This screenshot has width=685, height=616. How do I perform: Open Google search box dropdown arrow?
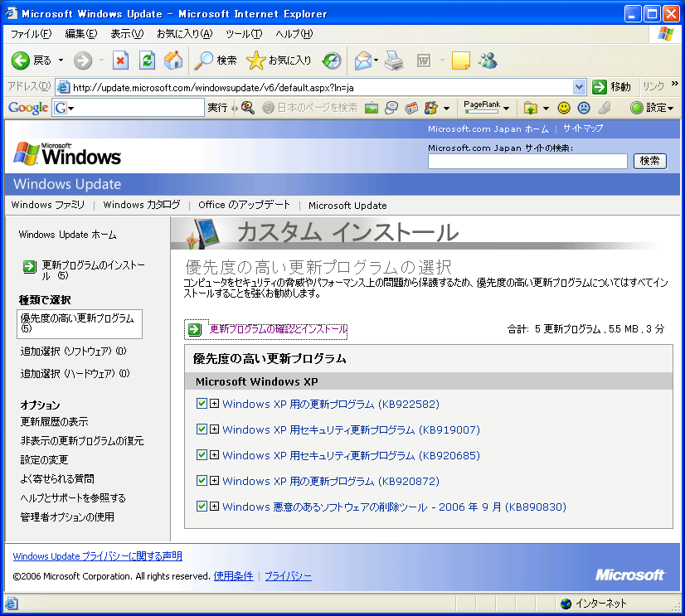click(70, 108)
